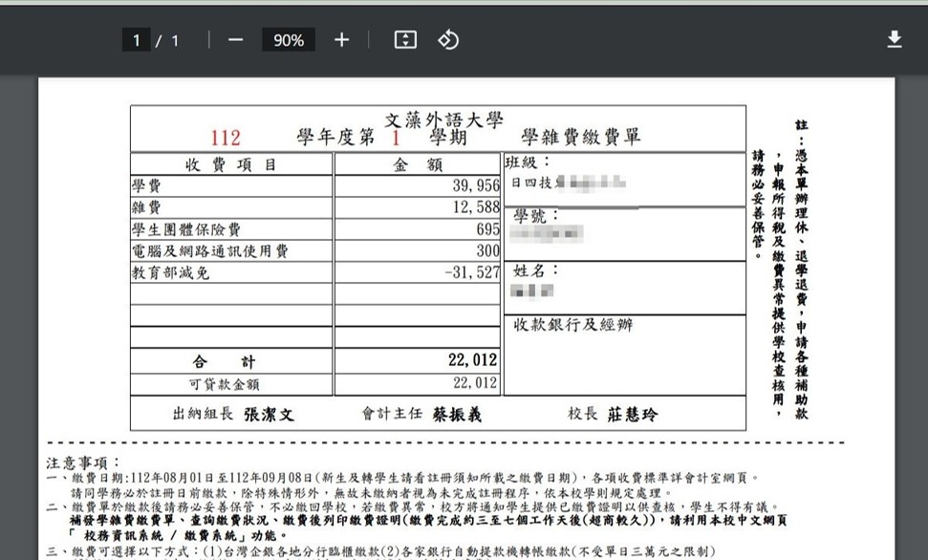Click the 金額 column header
The width and height of the screenshot is (928, 560).
(418, 164)
